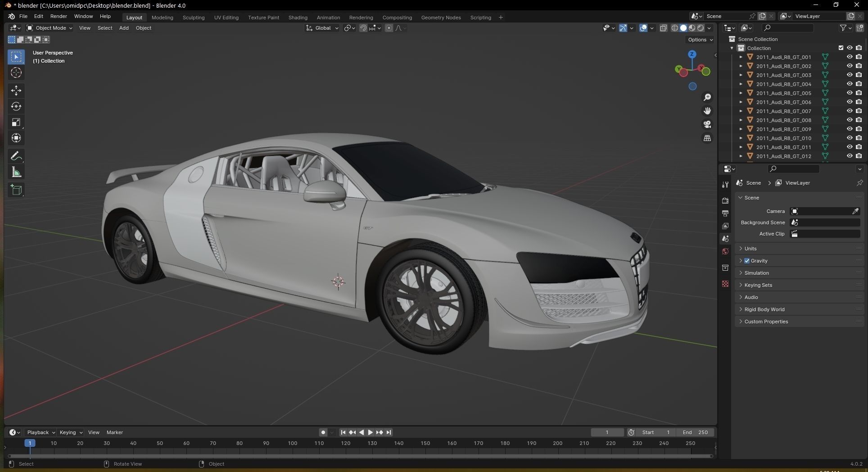Select the Add Cube tool

click(x=16, y=190)
